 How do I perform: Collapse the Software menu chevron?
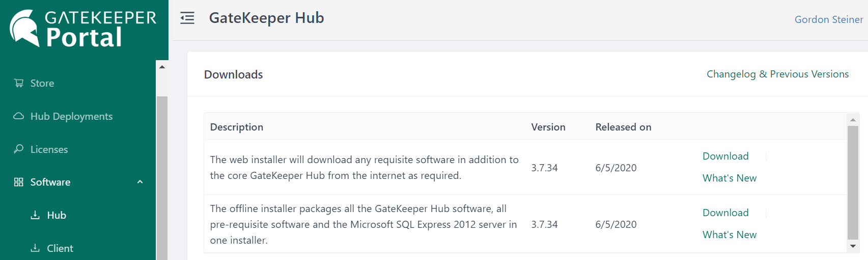(140, 182)
